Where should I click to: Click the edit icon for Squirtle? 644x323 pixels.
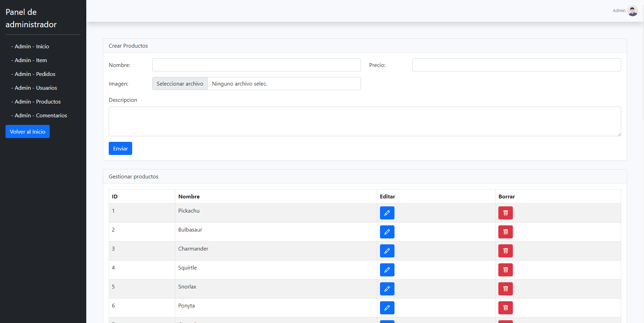pyautogui.click(x=387, y=270)
